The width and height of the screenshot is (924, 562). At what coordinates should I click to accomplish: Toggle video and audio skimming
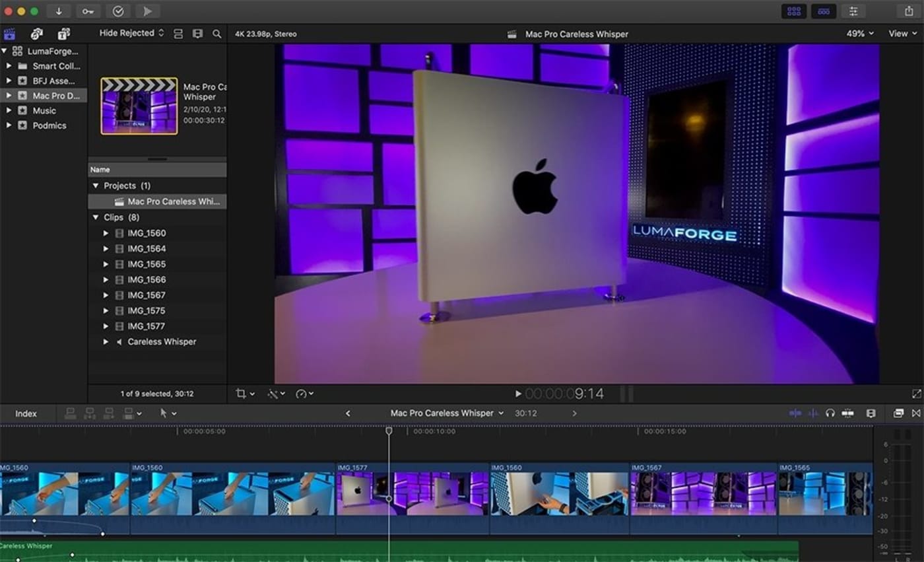[795, 413]
